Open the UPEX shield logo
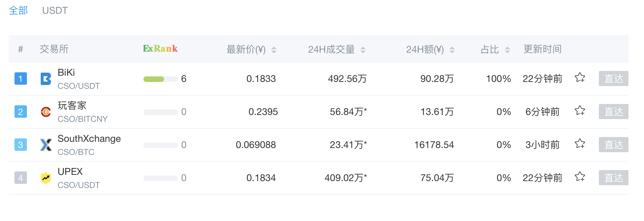 pos(46,178)
